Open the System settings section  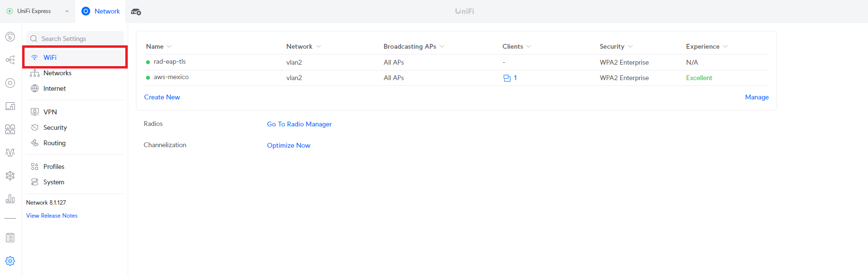[75, 182]
